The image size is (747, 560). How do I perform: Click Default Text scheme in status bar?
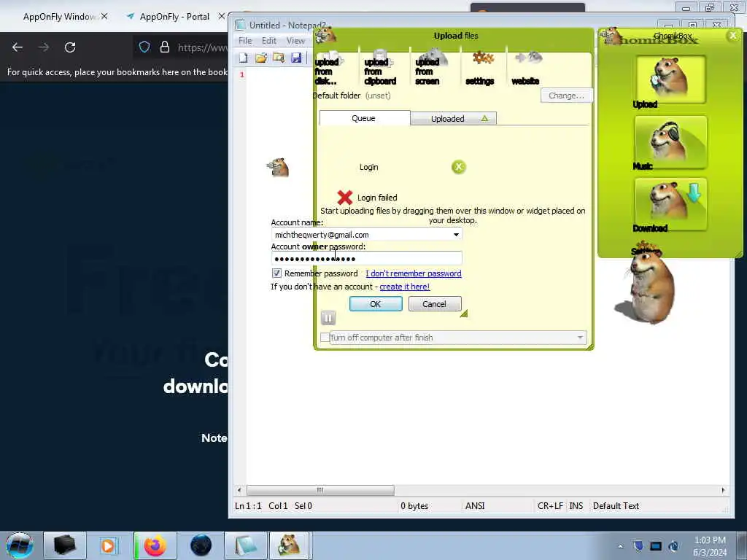coord(616,506)
